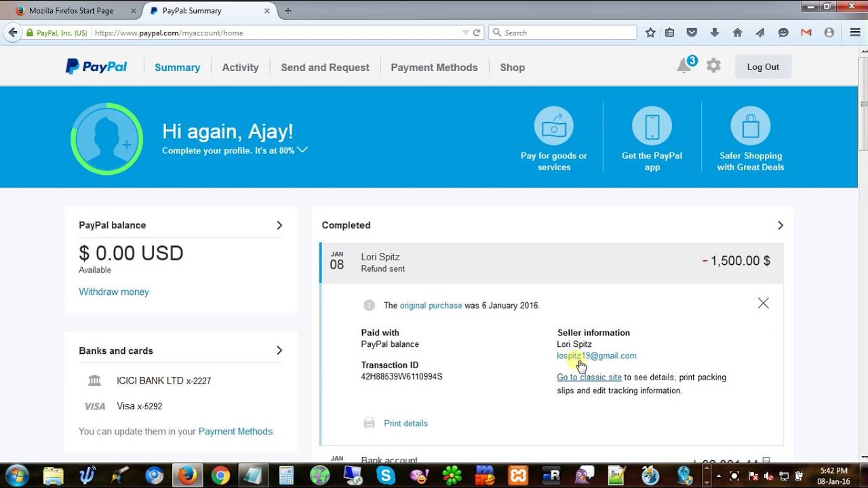Show bookmarks list icon in Firefox toolbar

(670, 33)
